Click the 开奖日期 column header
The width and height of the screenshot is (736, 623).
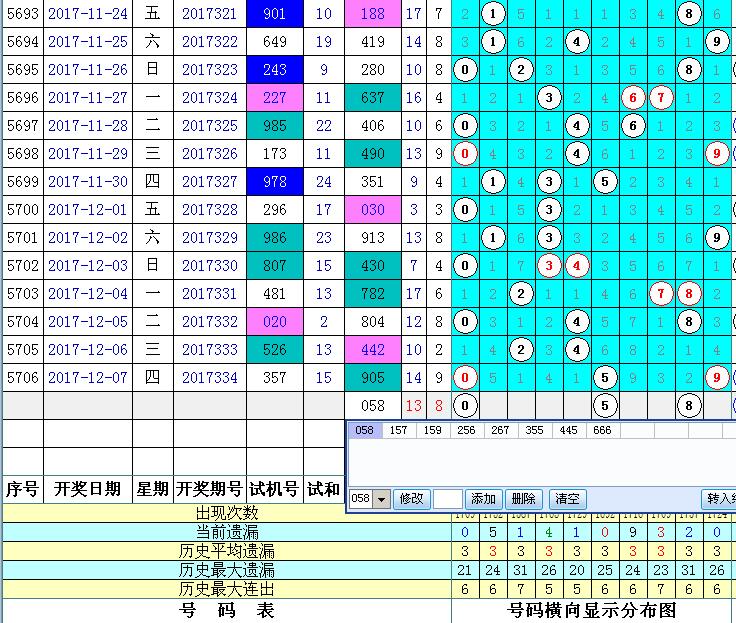pos(87,489)
